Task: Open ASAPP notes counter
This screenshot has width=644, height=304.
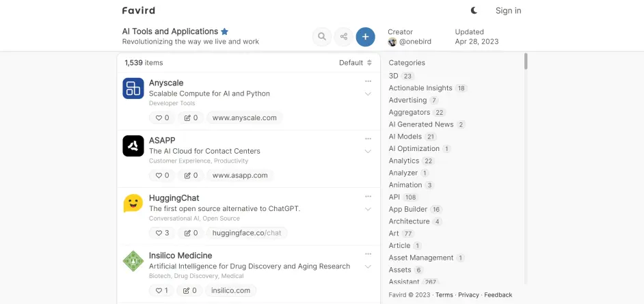Action: point(191,175)
